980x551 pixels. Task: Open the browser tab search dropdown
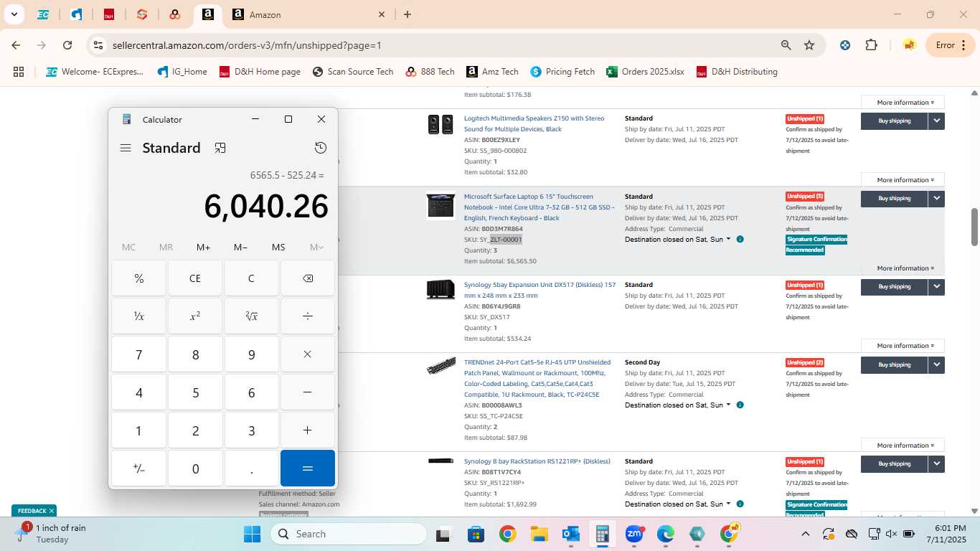[14, 14]
